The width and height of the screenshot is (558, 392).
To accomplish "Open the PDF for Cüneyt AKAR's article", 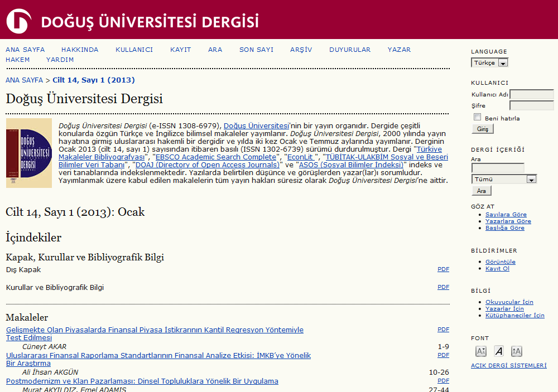I will click(443, 330).
